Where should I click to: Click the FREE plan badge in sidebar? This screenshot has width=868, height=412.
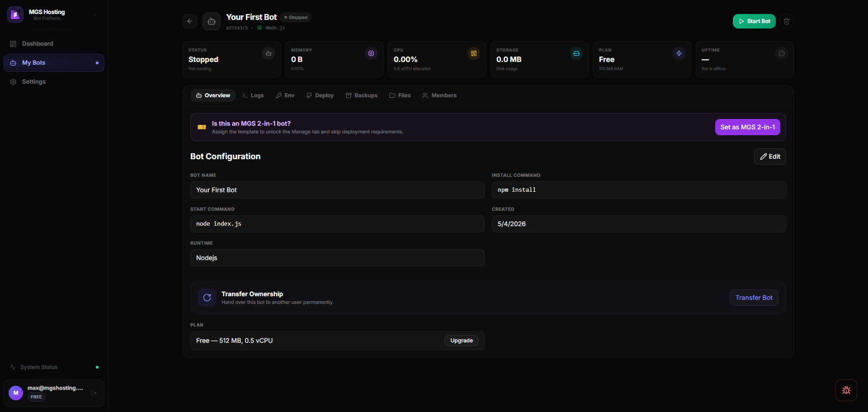[x=36, y=397]
